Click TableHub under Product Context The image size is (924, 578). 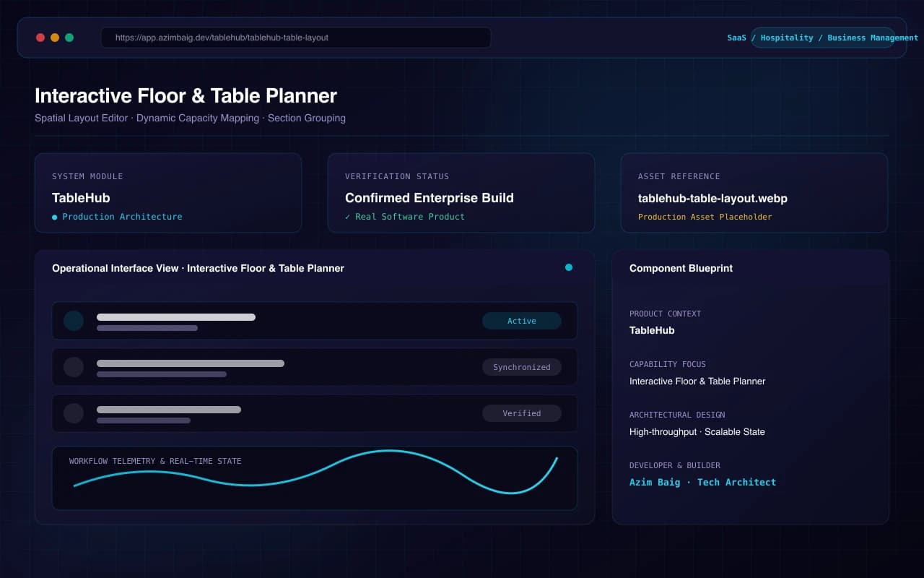(x=652, y=330)
